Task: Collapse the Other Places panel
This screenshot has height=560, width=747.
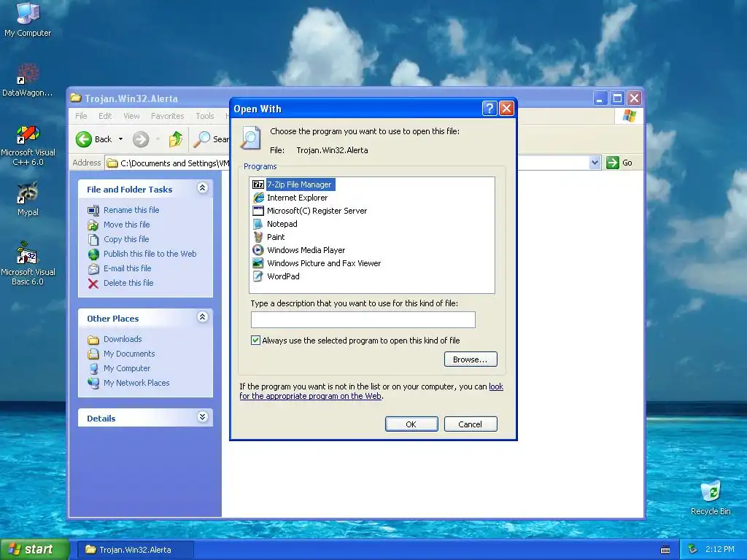Action: pos(203,316)
